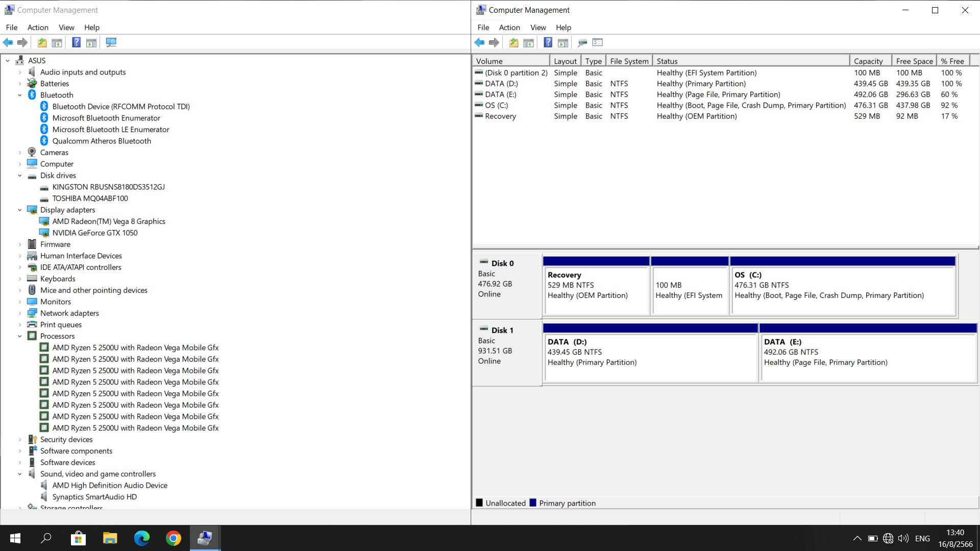This screenshot has height=551, width=980.
Task: Select DATA (E:) row in volume list
Action: (x=721, y=94)
